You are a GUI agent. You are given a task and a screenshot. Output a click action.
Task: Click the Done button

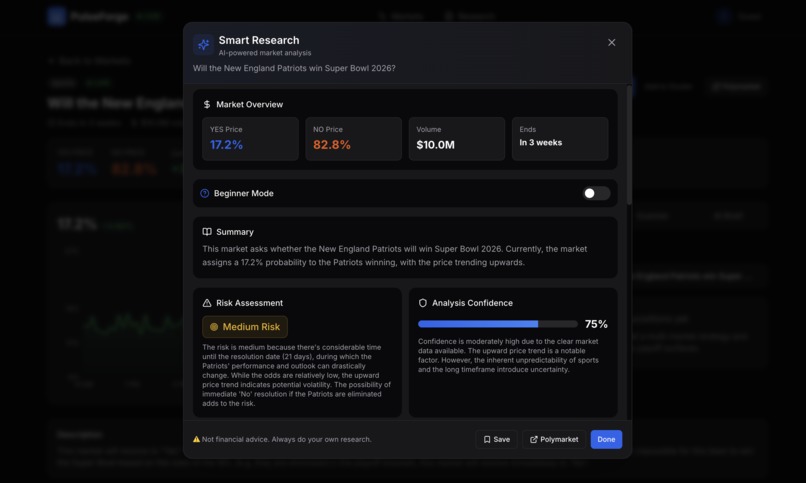tap(606, 439)
